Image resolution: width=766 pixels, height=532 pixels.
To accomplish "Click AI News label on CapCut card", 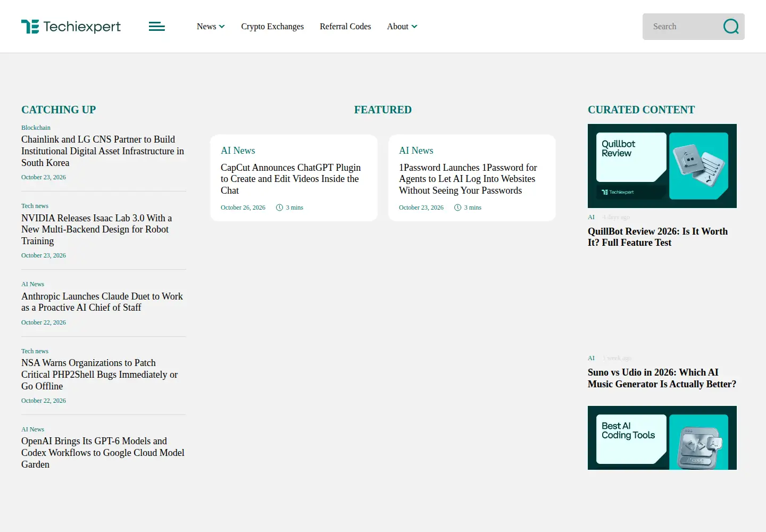I will click(238, 151).
